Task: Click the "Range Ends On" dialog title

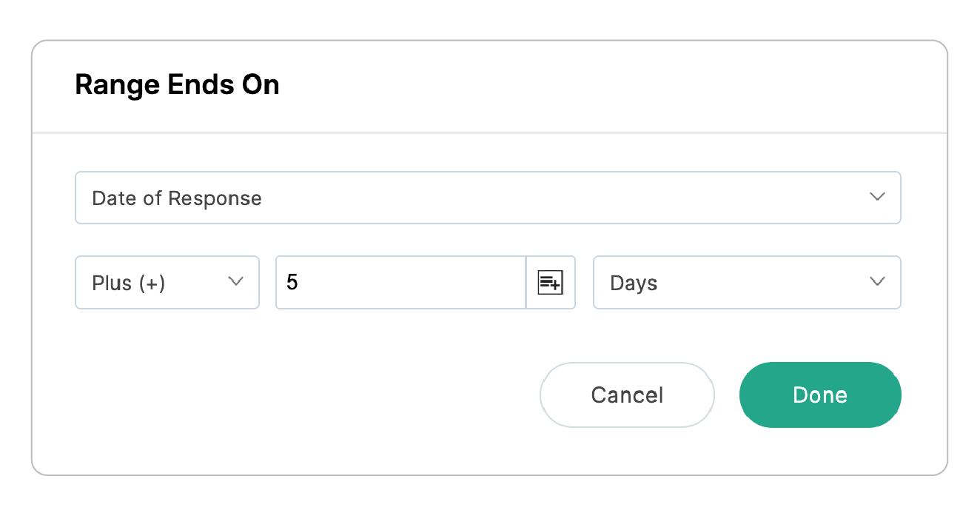Action: point(177,85)
